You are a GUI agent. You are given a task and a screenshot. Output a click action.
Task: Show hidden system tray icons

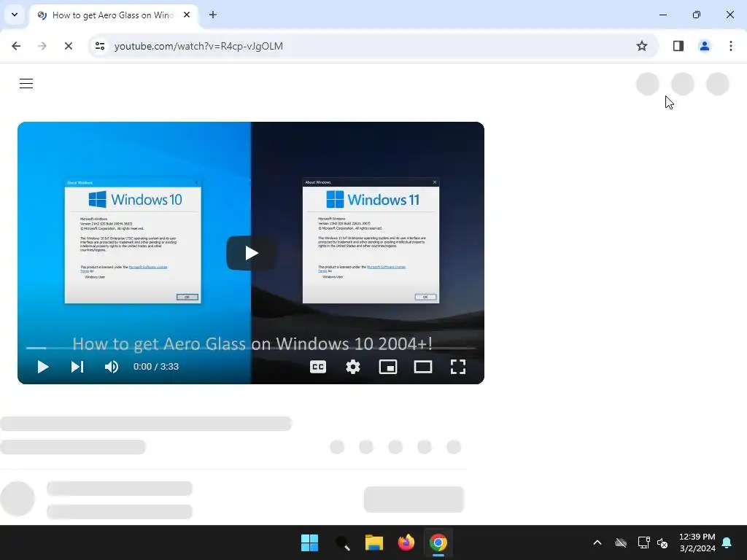[597, 542]
